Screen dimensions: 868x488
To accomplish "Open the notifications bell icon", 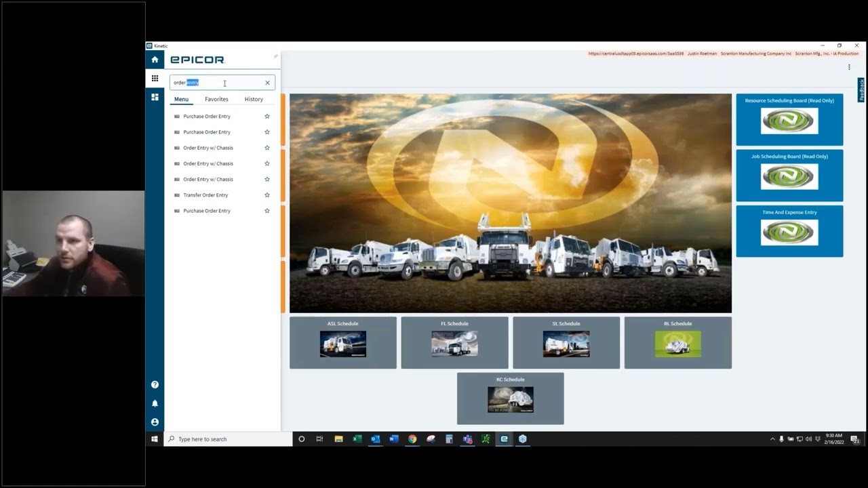I will point(155,403).
